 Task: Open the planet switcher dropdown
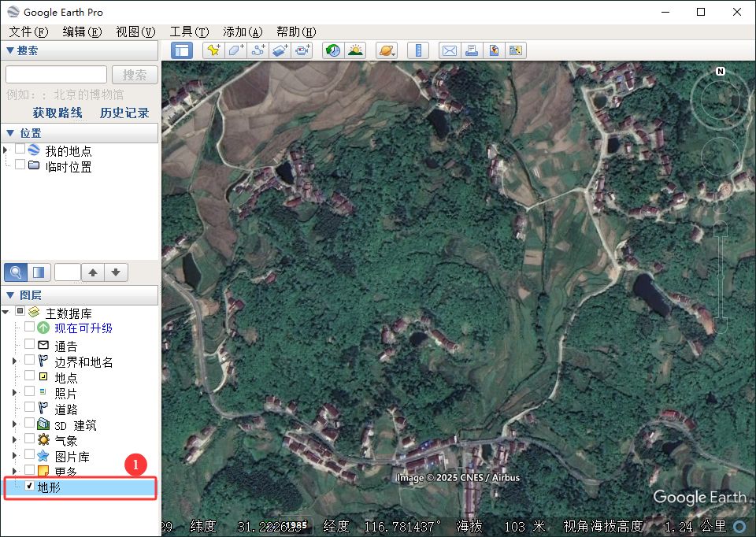(387, 50)
